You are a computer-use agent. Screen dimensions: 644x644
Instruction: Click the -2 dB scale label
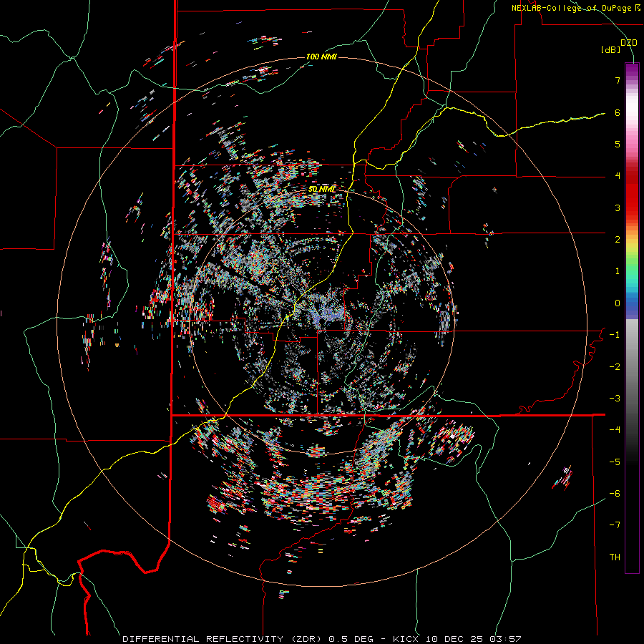point(615,367)
